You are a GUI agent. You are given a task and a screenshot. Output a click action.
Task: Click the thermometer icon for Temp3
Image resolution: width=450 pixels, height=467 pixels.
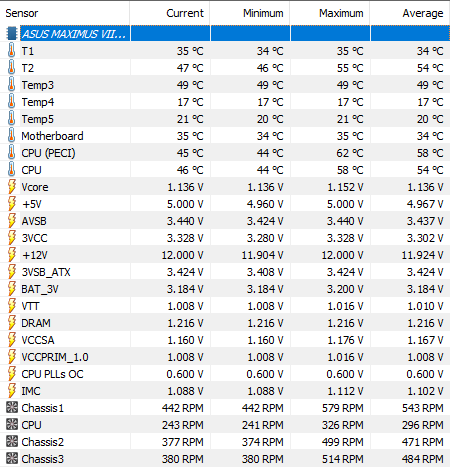[x=11, y=85]
